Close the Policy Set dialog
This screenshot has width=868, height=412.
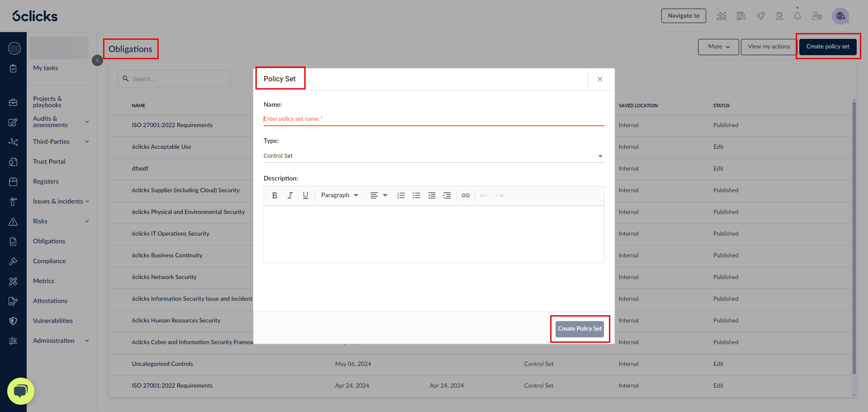pyautogui.click(x=600, y=79)
